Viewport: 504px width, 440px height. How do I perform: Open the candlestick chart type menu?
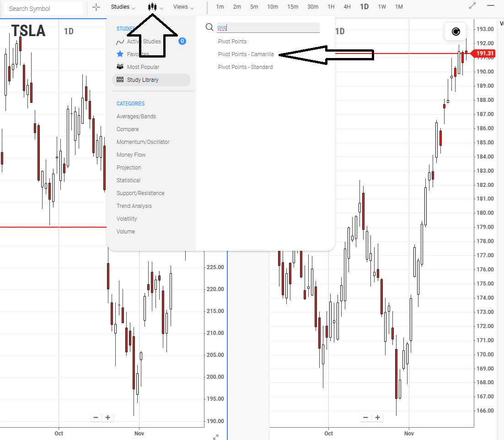155,7
